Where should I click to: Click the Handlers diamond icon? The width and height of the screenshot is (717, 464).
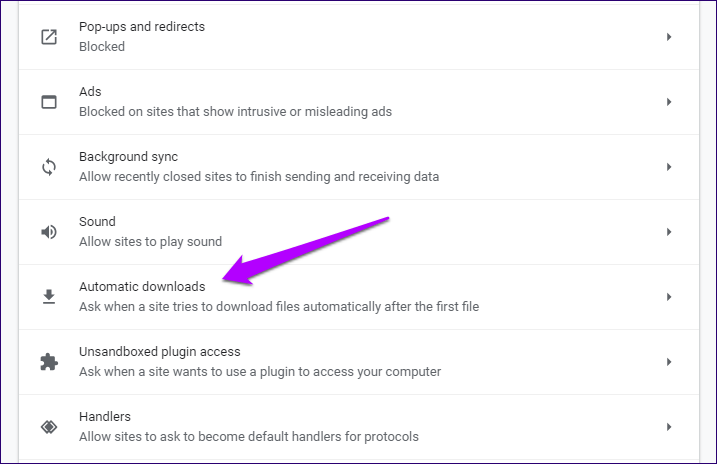(49, 427)
